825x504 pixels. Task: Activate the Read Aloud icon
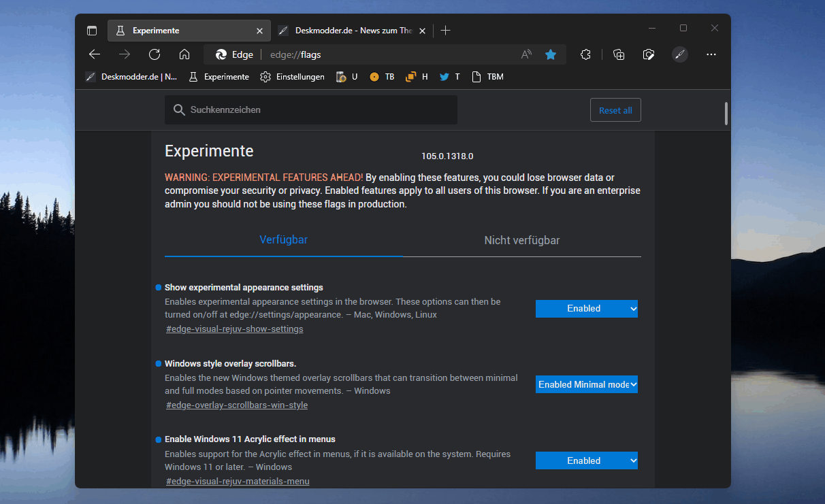click(526, 54)
